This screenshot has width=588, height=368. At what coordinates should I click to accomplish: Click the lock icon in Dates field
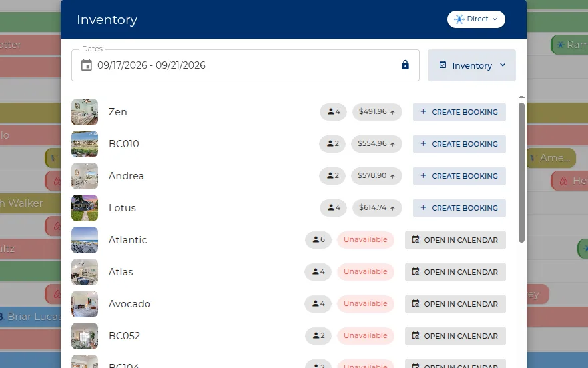click(x=405, y=65)
